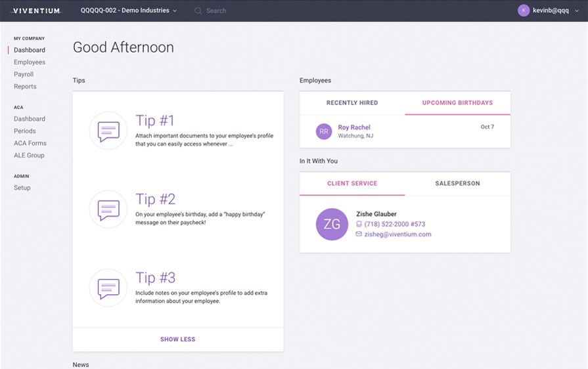Open the Tip #2 heading
The height and width of the screenshot is (369, 588).
[x=155, y=200]
